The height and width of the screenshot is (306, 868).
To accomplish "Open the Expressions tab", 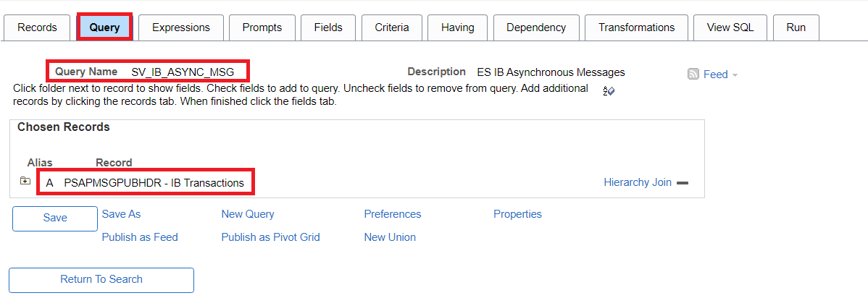I will (180, 27).
